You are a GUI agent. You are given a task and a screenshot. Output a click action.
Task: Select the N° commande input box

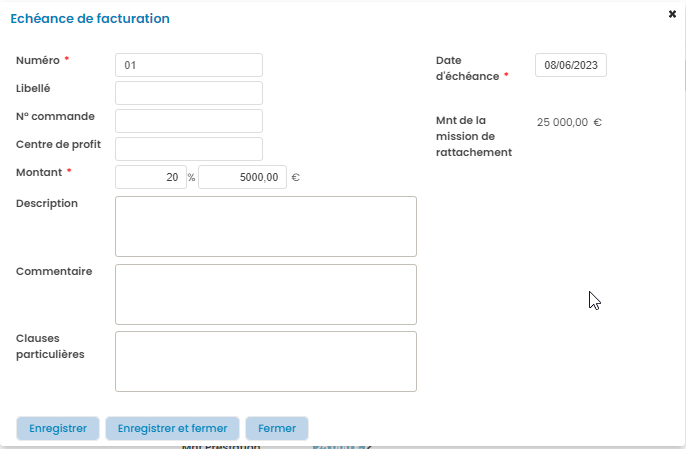pos(189,121)
